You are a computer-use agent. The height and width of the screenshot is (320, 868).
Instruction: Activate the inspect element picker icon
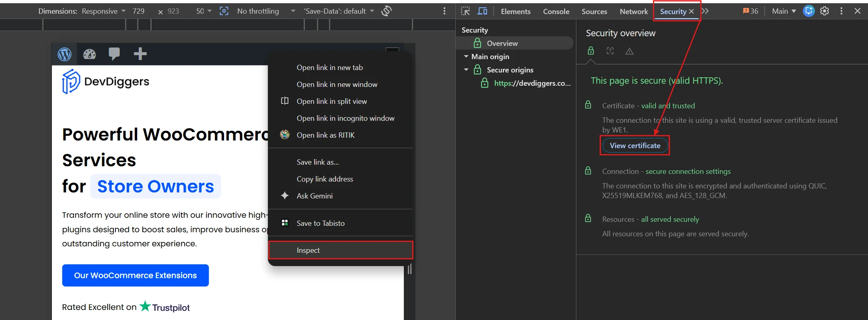pos(465,11)
